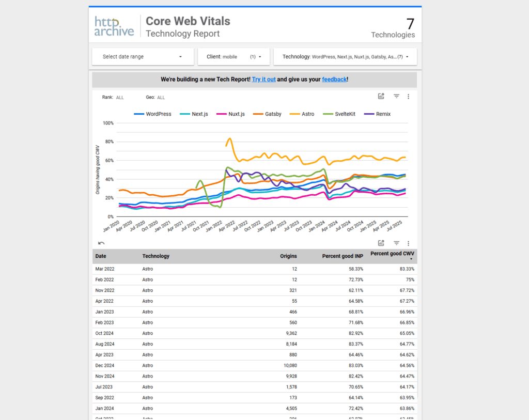Click Jan 2024 date cell

point(104,409)
